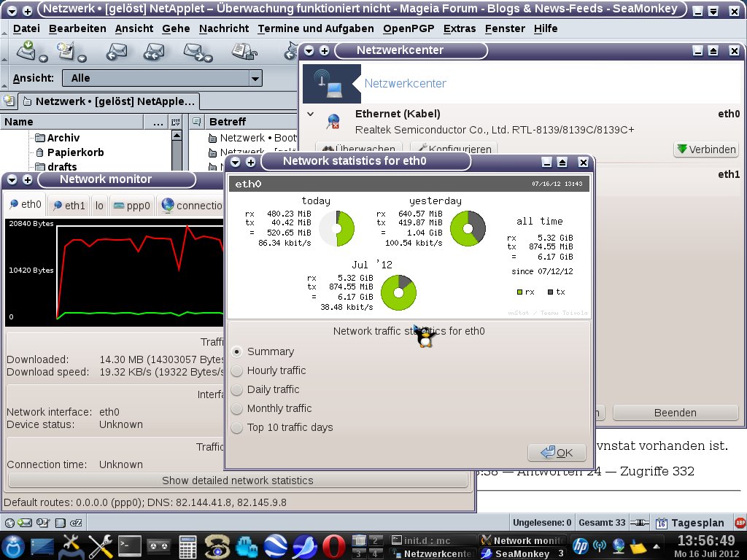The width and height of the screenshot is (747, 560).
Task: Open the Network statistics window menu arrow
Action: 235,163
